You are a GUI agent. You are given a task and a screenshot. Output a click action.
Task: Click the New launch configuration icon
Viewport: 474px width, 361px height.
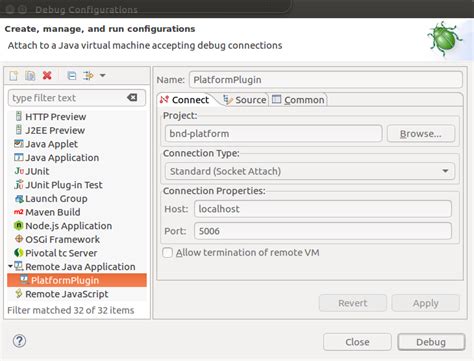(x=14, y=76)
